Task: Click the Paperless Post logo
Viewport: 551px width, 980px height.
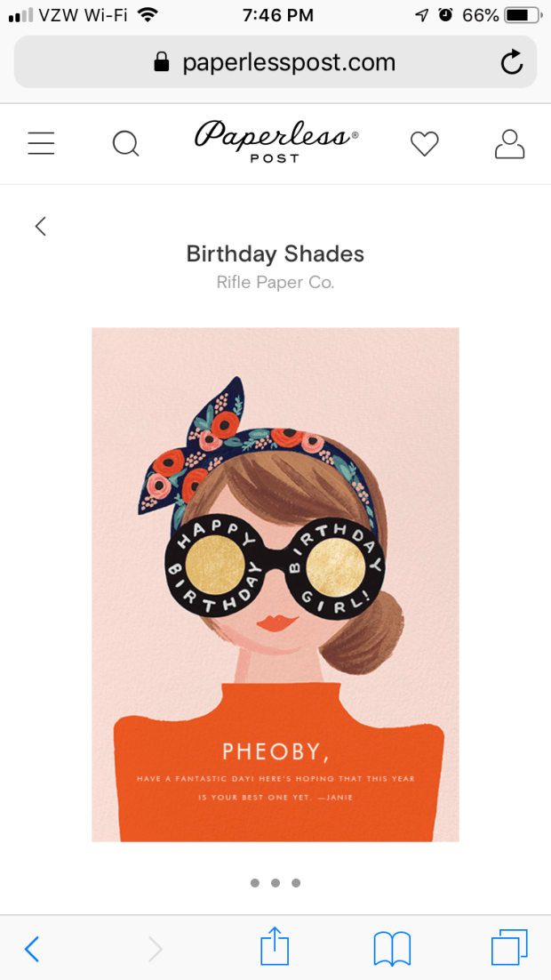Action: point(275,142)
